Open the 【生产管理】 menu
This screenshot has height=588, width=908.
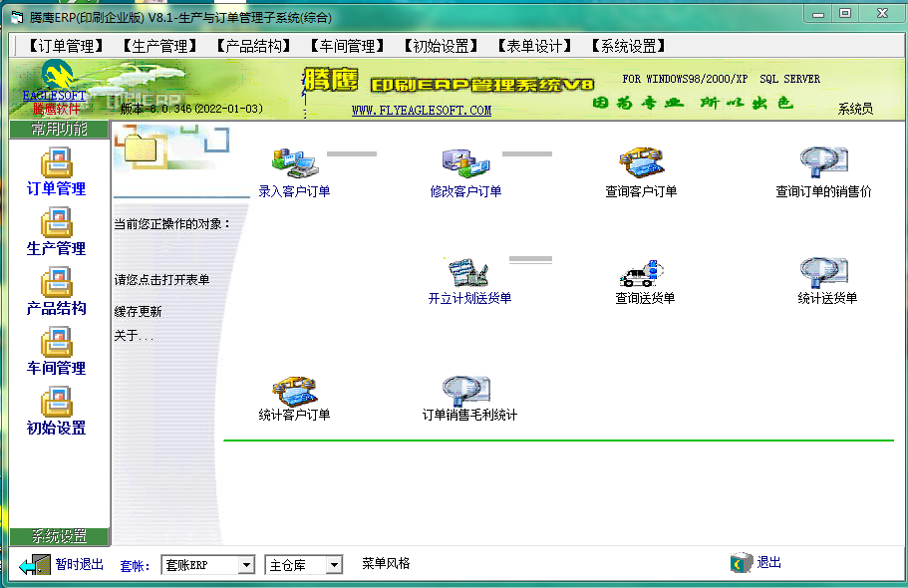(x=159, y=46)
